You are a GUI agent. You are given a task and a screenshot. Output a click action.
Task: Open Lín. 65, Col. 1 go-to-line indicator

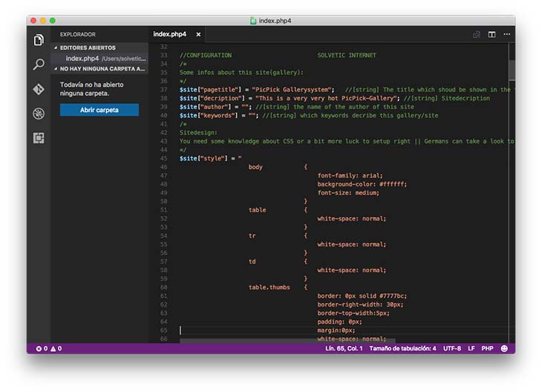point(344,348)
